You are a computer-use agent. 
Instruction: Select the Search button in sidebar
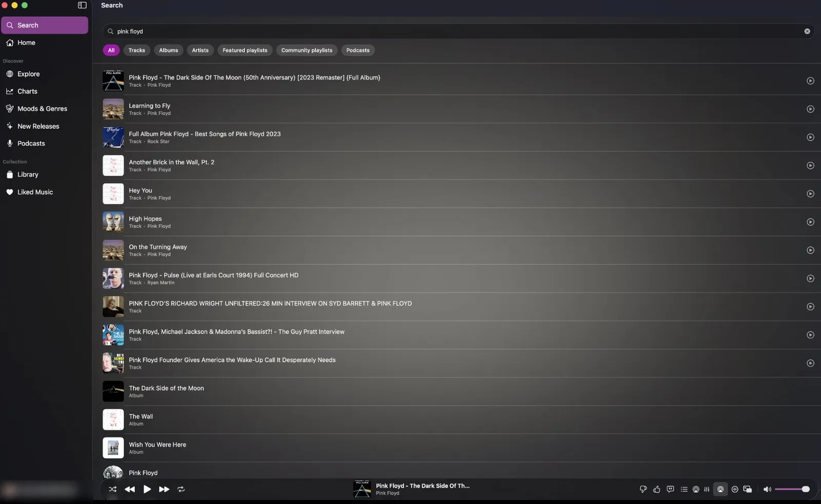pos(45,25)
